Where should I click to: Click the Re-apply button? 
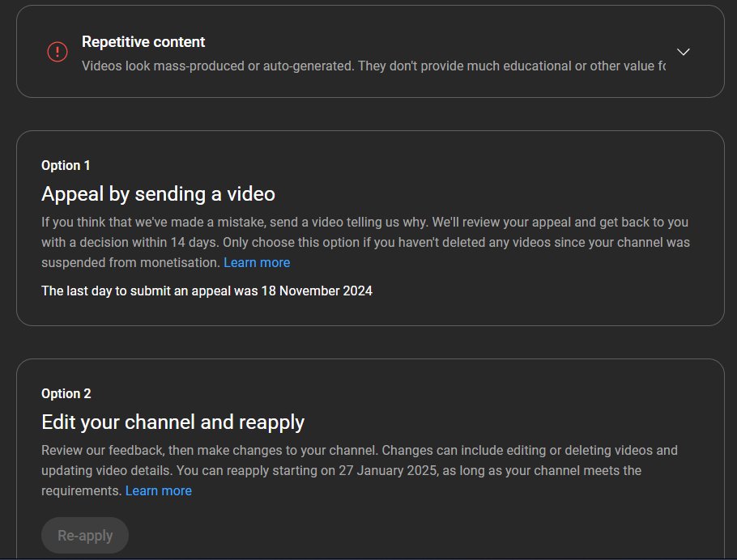click(x=85, y=536)
